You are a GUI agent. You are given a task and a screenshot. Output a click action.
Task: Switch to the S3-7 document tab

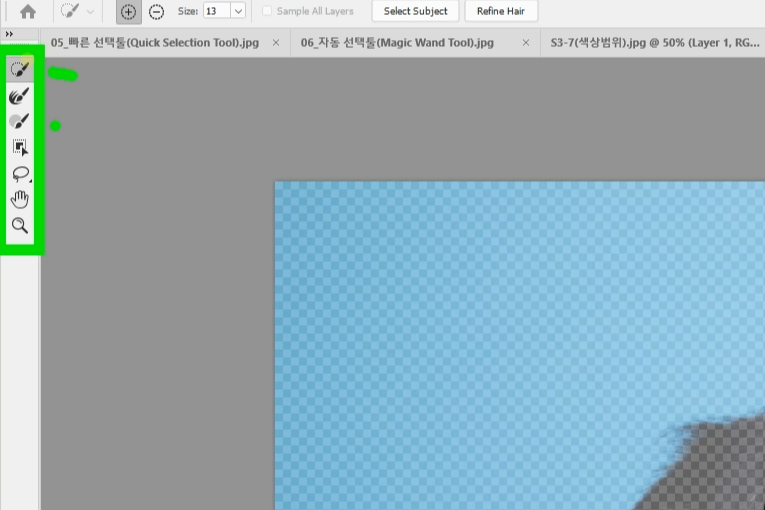[x=654, y=43]
